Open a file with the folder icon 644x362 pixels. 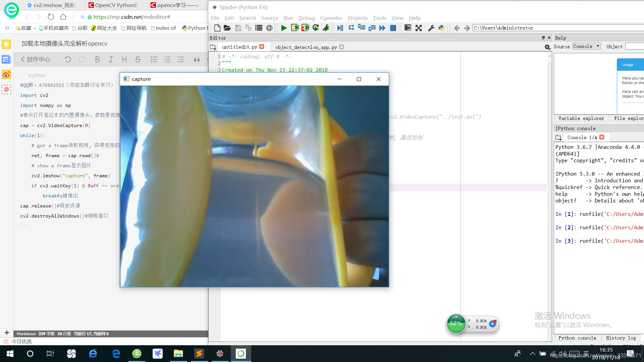227,28
